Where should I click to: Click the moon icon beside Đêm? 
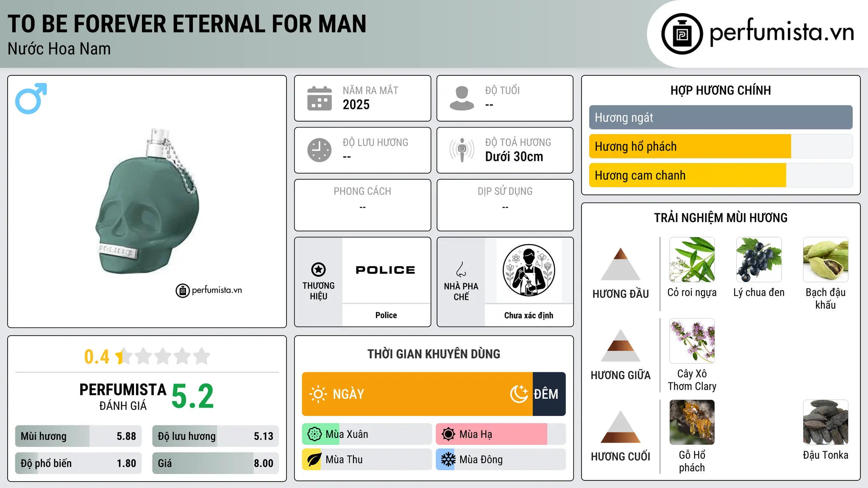pyautogui.click(x=519, y=394)
